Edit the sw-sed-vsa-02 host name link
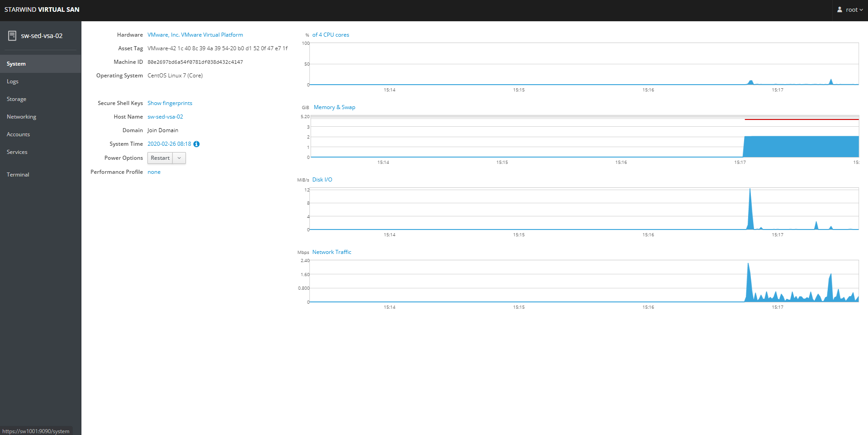Image resolution: width=868 pixels, height=435 pixels. coord(165,117)
